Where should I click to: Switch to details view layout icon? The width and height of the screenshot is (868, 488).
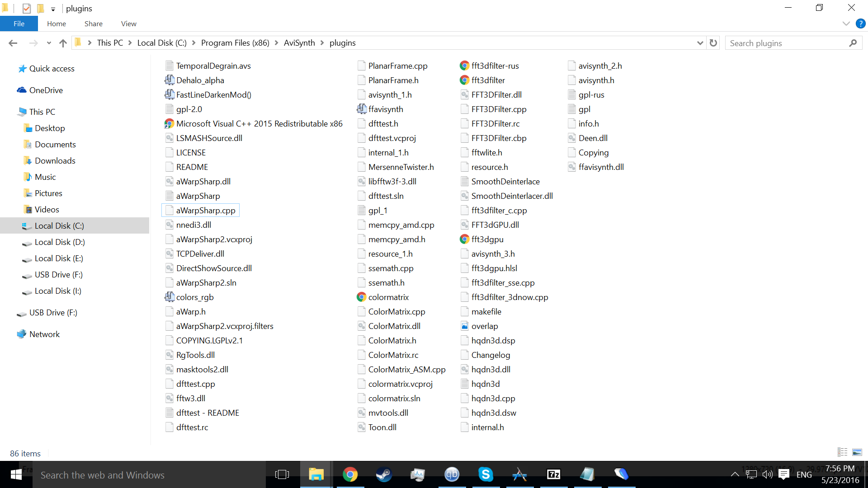[843, 452]
